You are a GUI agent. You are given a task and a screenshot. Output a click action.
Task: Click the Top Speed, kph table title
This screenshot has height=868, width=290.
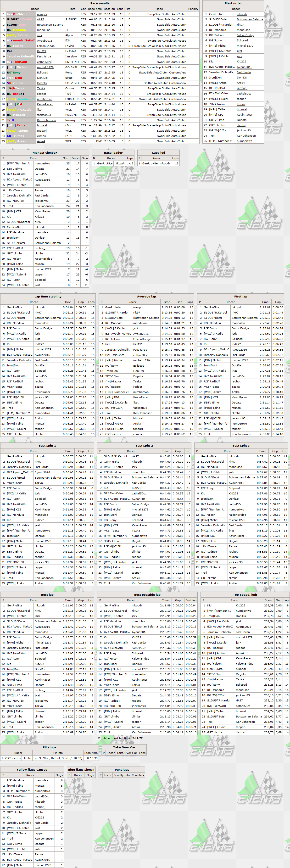pos(245,595)
